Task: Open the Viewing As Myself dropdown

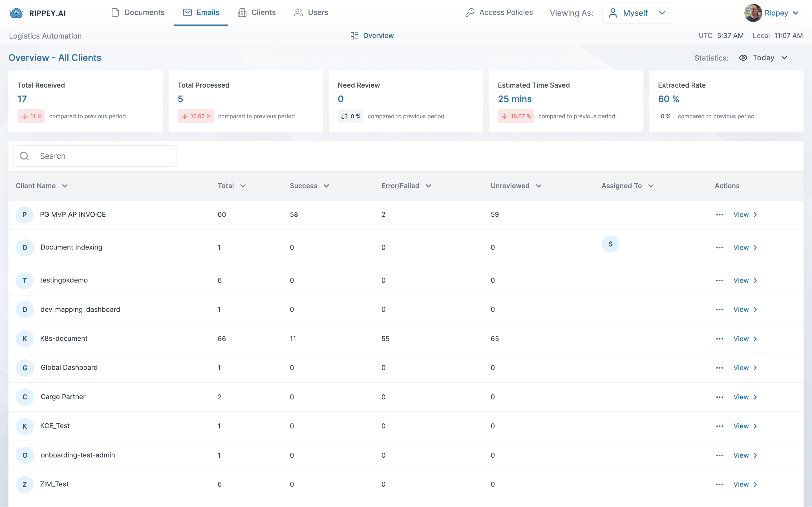Action: point(637,13)
